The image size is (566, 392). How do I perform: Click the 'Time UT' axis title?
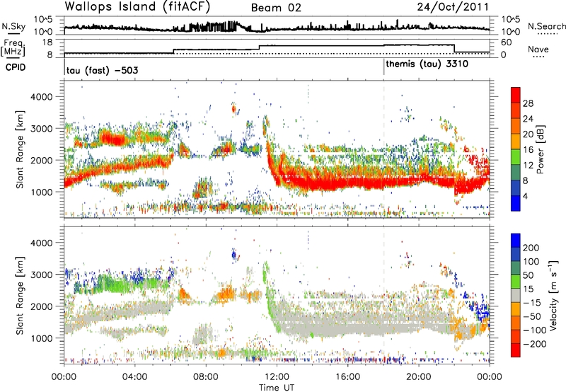point(277,387)
